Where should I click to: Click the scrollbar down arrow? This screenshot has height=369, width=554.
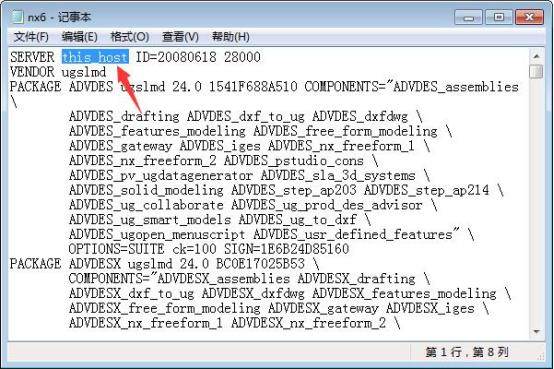click(536, 332)
